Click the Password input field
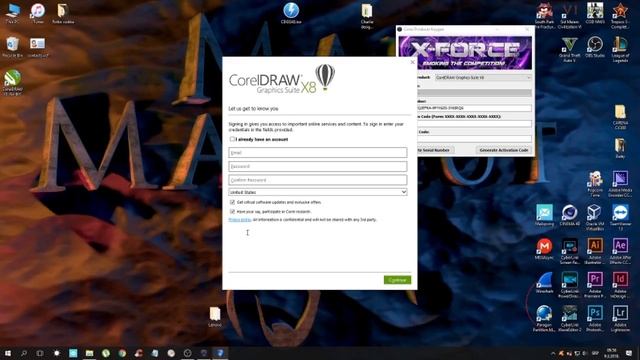The image size is (640, 360). click(x=318, y=166)
